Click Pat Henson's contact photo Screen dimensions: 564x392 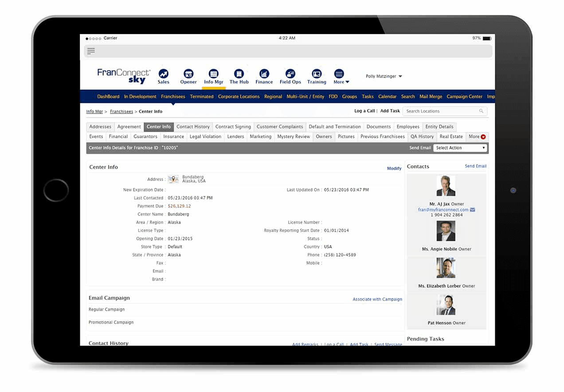pos(446,305)
